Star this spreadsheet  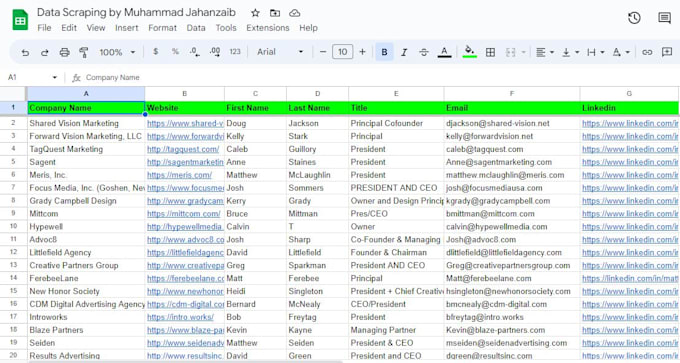click(255, 13)
